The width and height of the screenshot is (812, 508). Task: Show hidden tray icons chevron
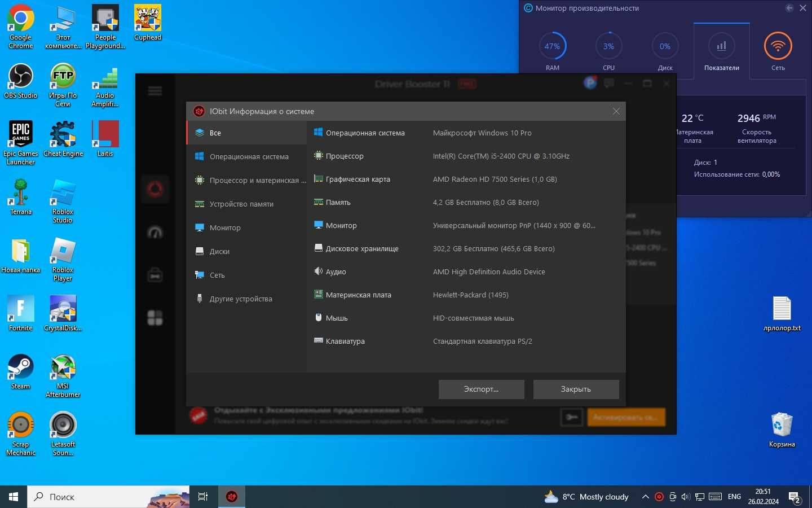(x=645, y=497)
